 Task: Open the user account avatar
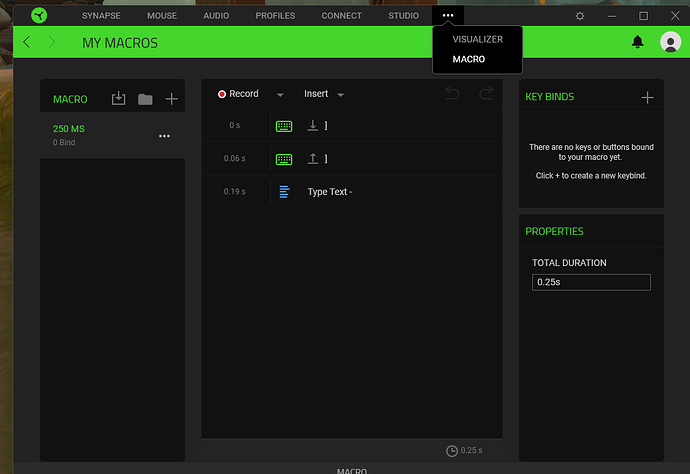[670, 42]
